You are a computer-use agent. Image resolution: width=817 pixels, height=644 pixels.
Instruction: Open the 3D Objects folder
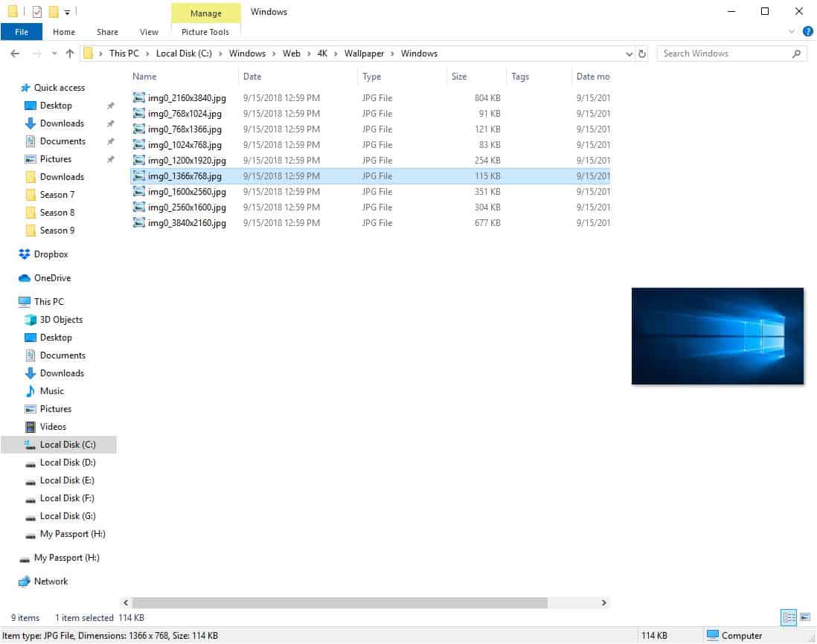pos(61,320)
